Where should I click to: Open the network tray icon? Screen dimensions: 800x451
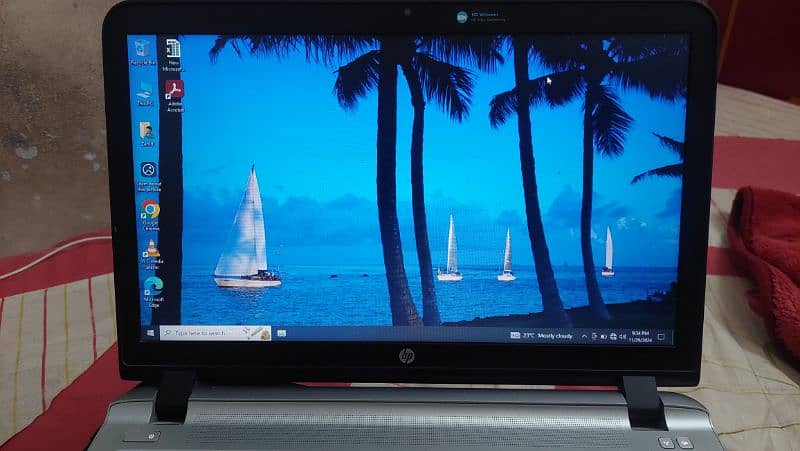(613, 336)
